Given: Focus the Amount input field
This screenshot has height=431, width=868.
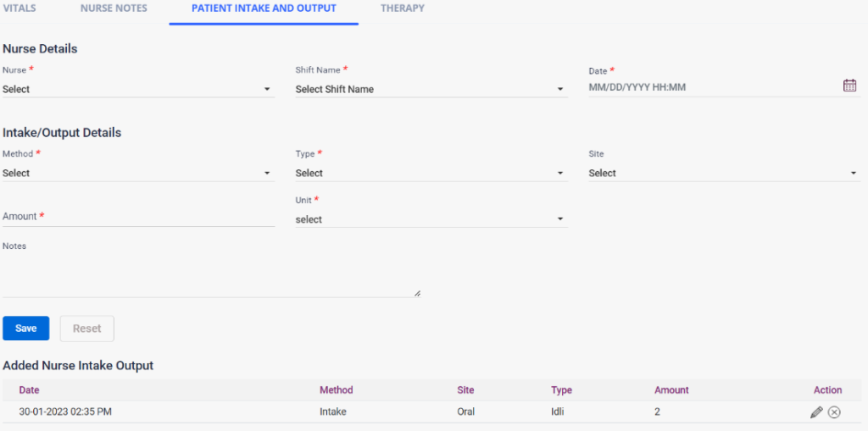Looking at the screenshot, I should [x=137, y=217].
